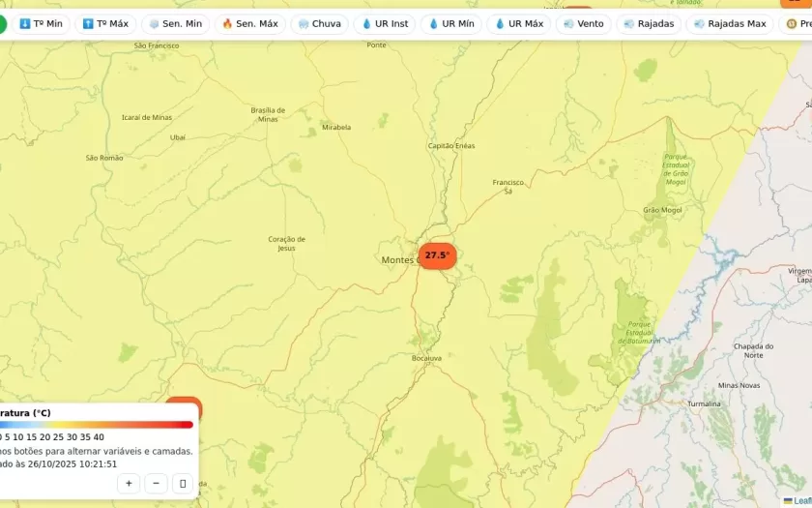Click the Minas Novas label
This screenshot has width=812, height=508.
point(739,385)
